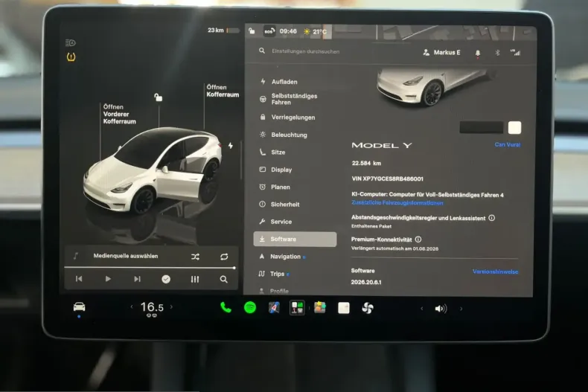
Task: Tap the tire pressure warning icon
Action: 71,57
